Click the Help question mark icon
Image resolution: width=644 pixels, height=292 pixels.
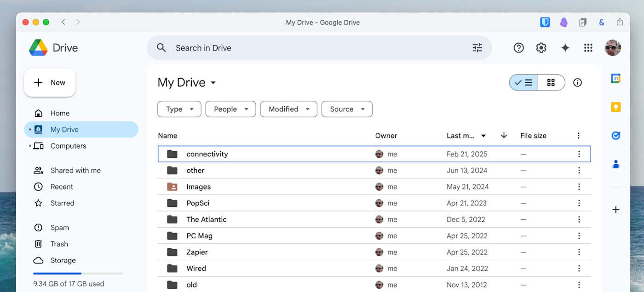click(x=518, y=48)
